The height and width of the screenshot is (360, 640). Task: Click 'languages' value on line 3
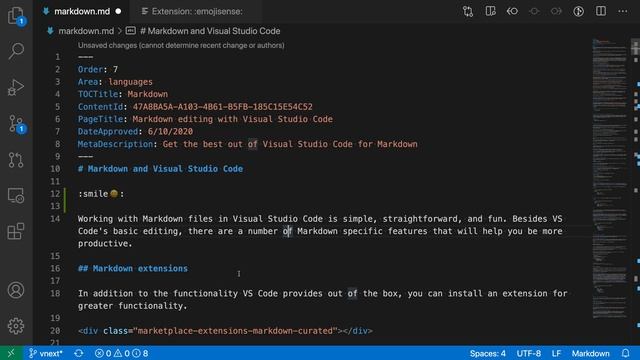pyautogui.click(x=130, y=82)
